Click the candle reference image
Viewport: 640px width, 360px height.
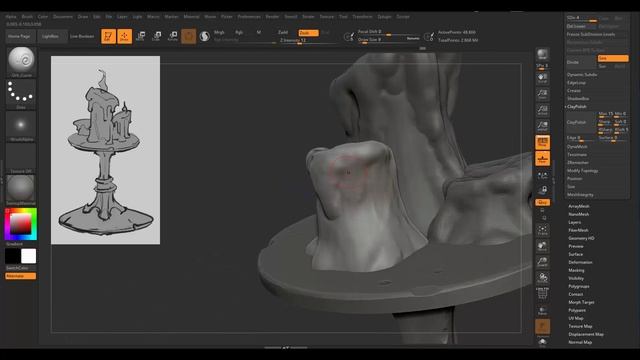click(x=105, y=150)
